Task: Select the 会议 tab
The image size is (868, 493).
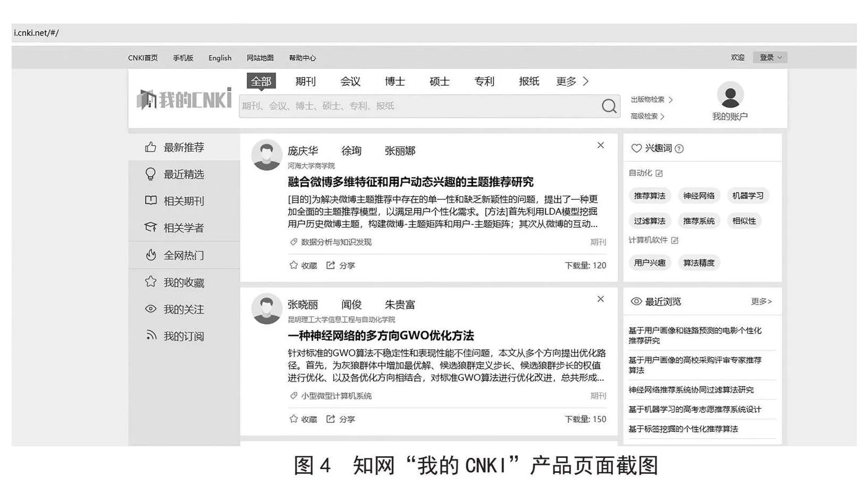Action: click(350, 81)
